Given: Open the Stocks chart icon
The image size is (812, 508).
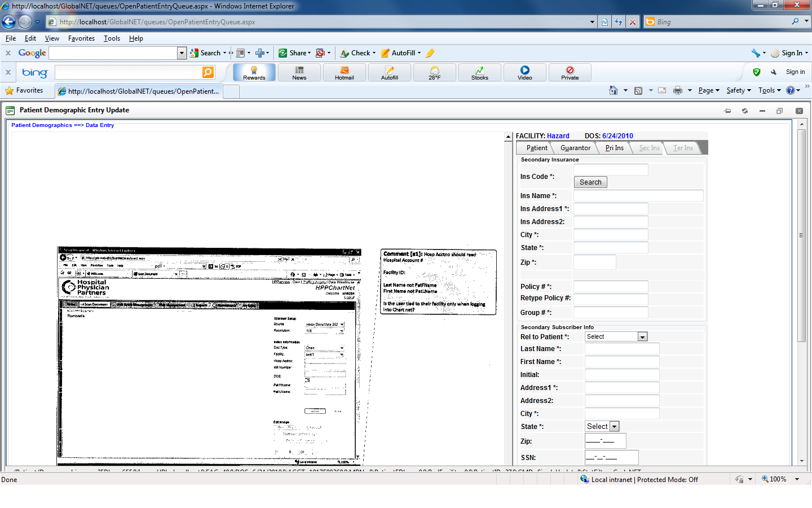Looking at the screenshot, I should (479, 70).
